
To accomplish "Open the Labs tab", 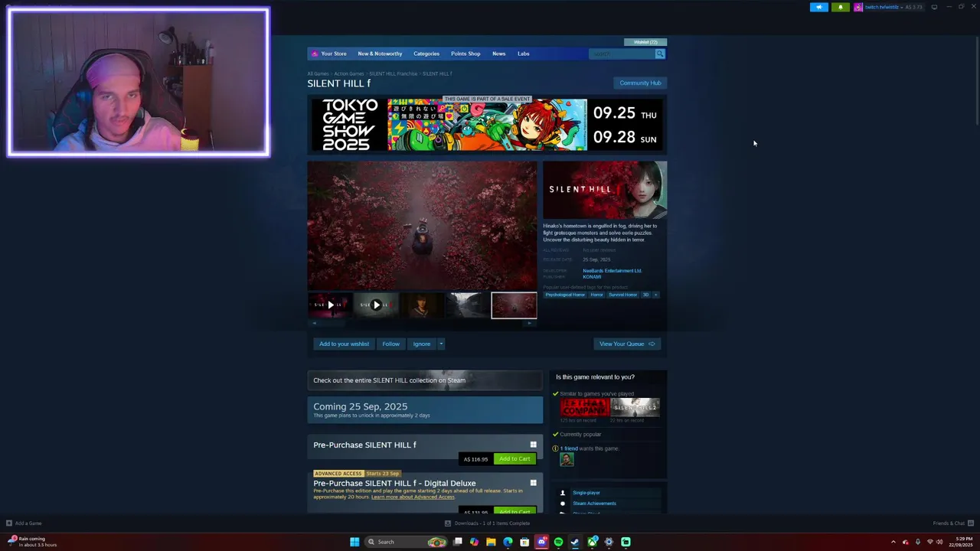I will [524, 54].
